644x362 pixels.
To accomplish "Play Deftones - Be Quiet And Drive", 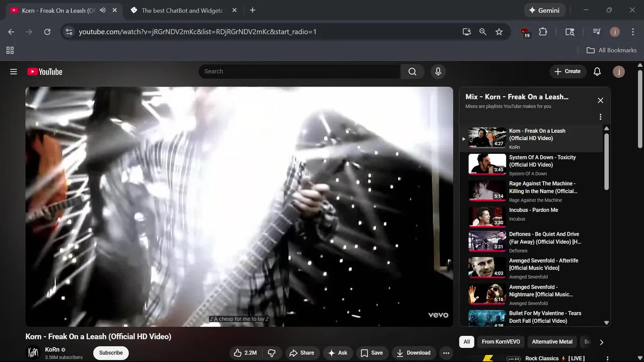I will coord(531,241).
